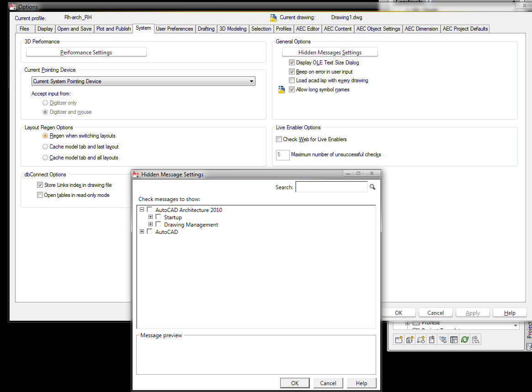This screenshot has width=532, height=392.
Task: Open the AEC Project Defaults tab
Action: [x=465, y=29]
